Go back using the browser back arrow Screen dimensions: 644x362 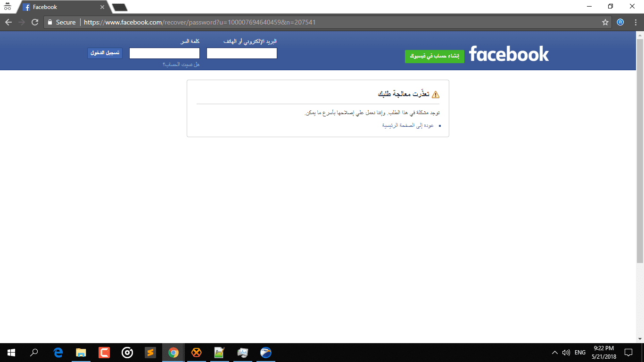(x=8, y=22)
